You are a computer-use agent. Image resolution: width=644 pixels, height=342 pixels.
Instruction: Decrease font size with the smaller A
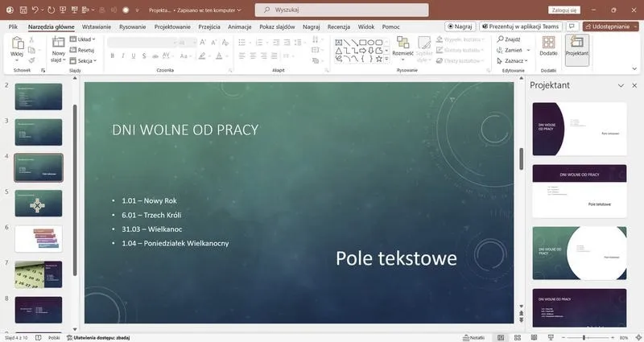(213, 43)
